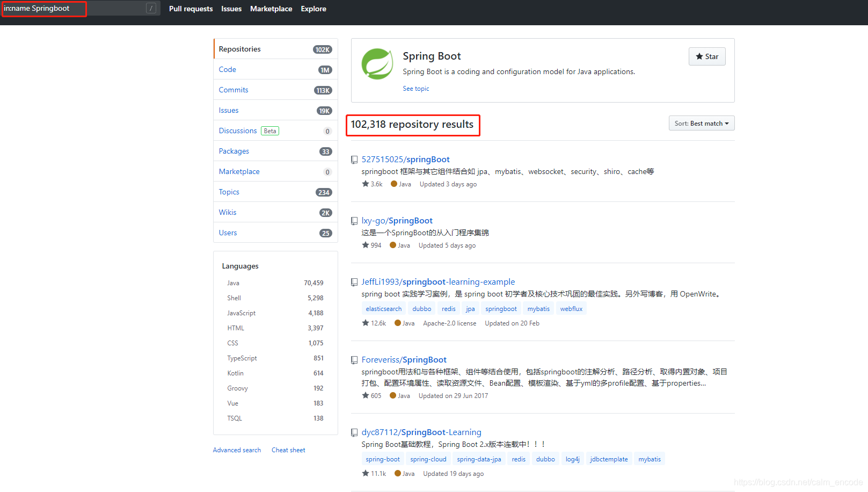Click the springboot topic tag
The height and width of the screenshot is (492, 868).
[x=501, y=309]
